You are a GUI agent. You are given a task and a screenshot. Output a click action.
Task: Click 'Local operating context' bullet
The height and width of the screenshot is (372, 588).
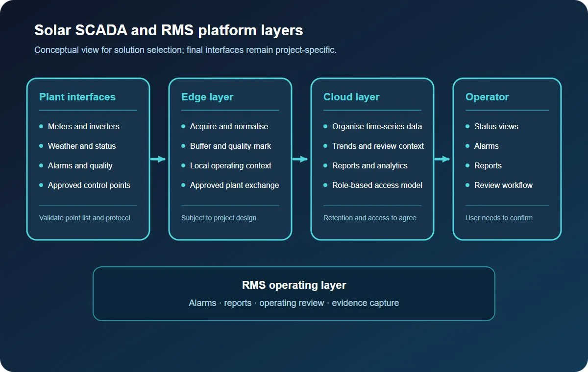click(231, 165)
